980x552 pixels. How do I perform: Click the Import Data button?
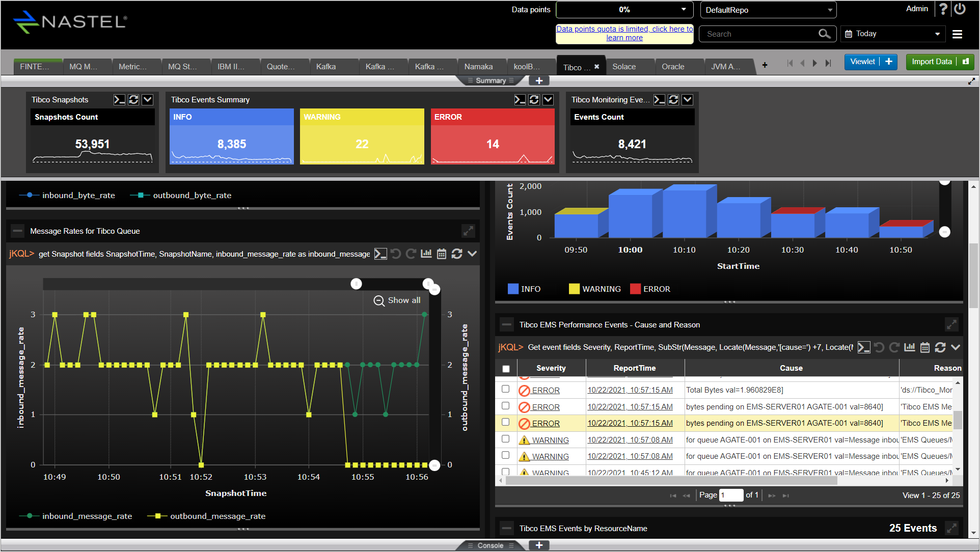pos(939,62)
